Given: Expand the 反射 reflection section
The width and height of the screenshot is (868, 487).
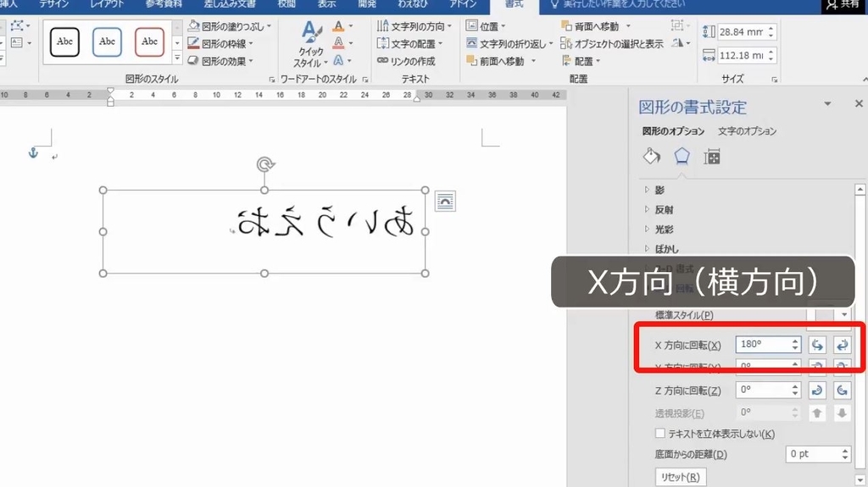Looking at the screenshot, I should pyautogui.click(x=647, y=209).
